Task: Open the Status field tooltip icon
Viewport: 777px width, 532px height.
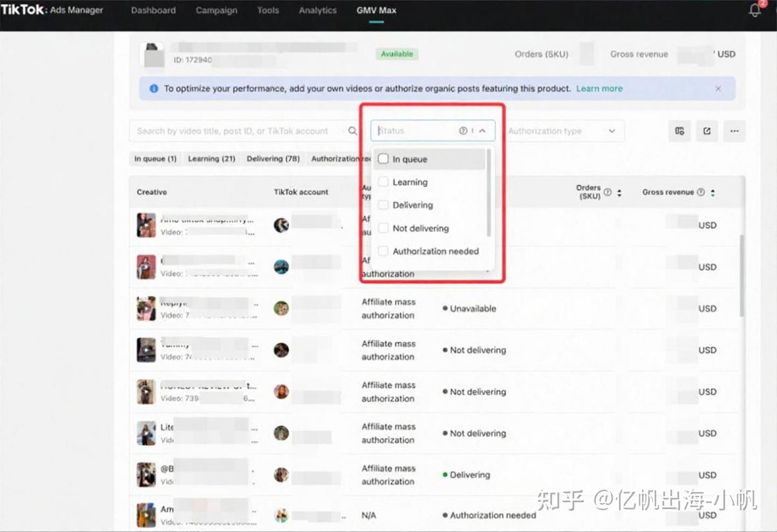Action: (x=463, y=131)
